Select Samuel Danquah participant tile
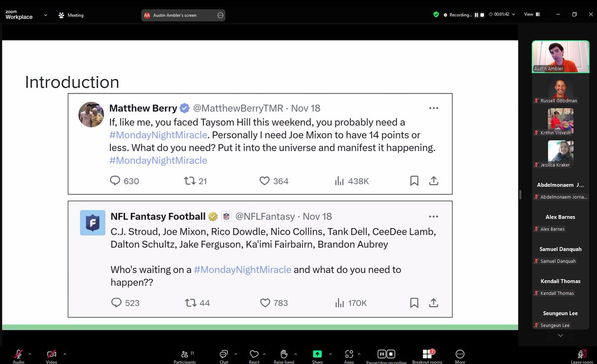Viewport: 597px width, 364px height. [x=561, y=249]
